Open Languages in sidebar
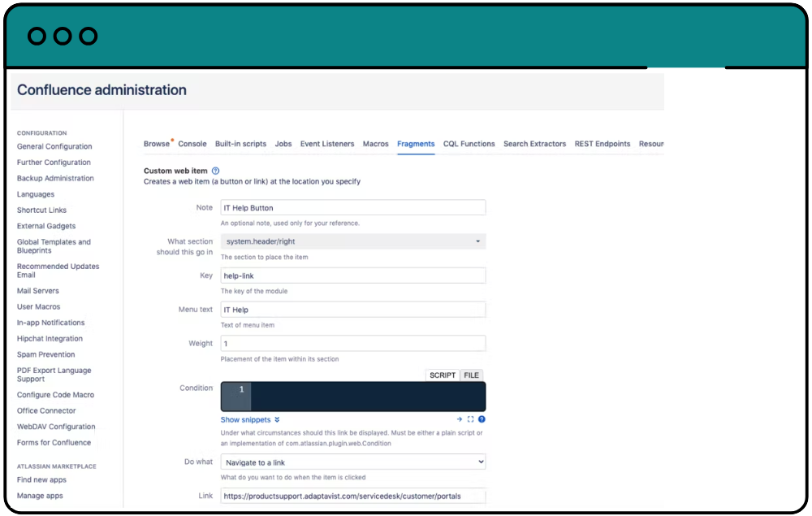The width and height of the screenshot is (812, 516). [36, 194]
